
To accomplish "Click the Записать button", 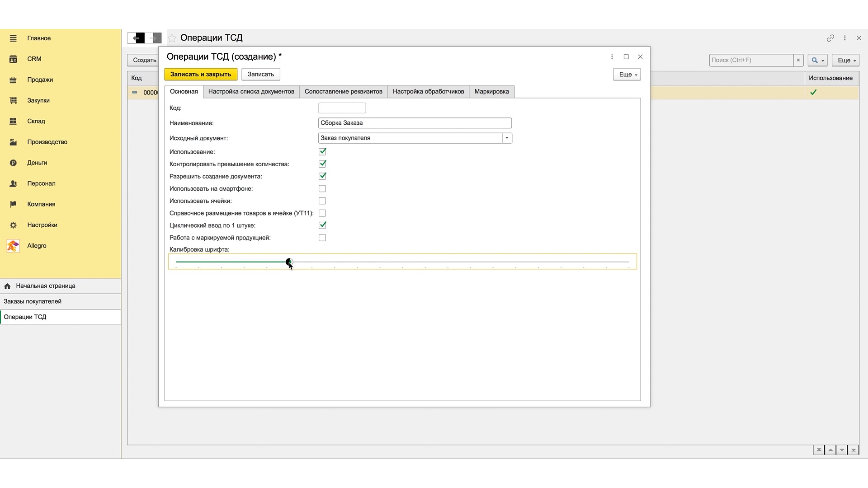I will pyautogui.click(x=261, y=74).
